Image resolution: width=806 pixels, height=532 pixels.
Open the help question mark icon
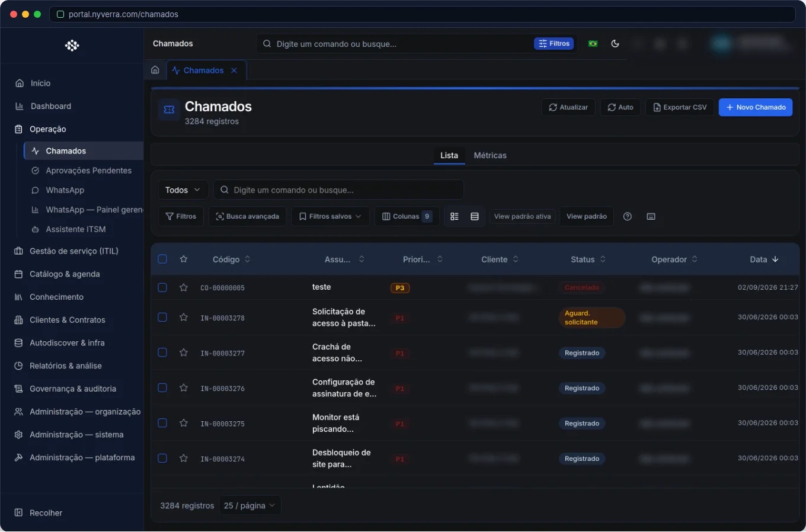click(628, 217)
